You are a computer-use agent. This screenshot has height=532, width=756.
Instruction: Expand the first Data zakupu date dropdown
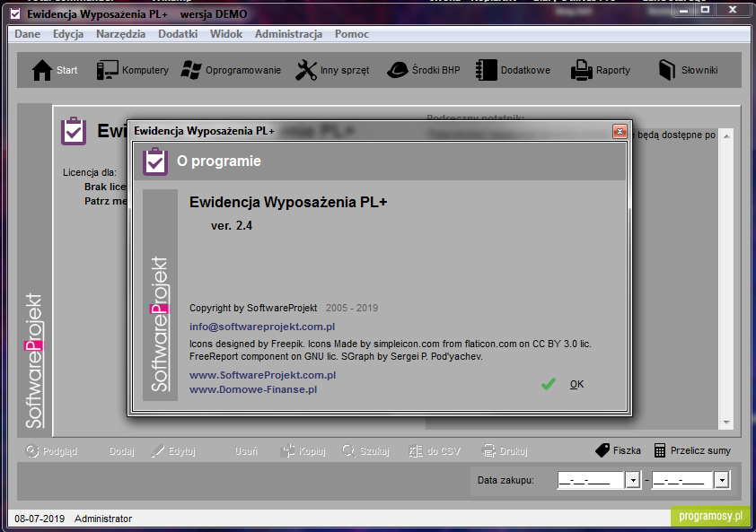(633, 480)
